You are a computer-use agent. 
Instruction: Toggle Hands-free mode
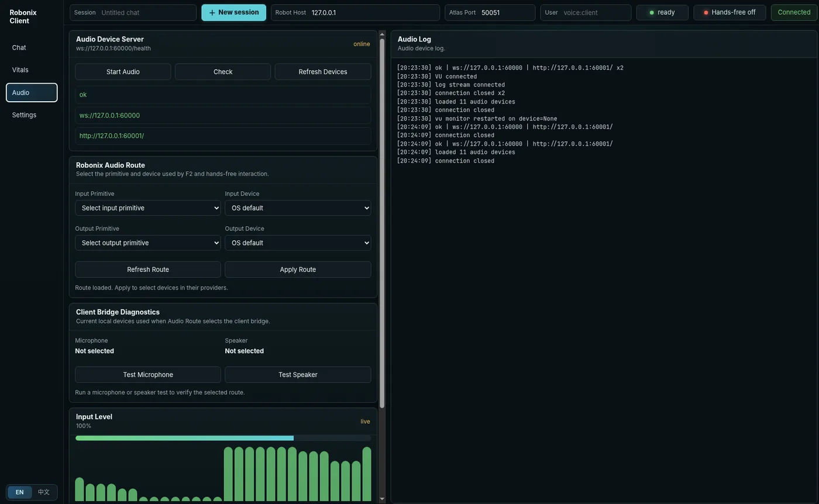tap(729, 13)
